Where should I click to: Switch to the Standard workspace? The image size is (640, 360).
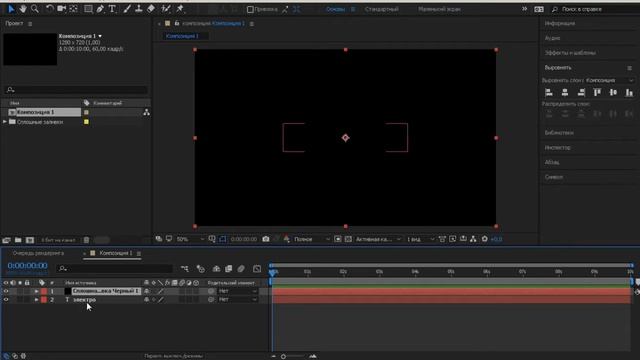tap(381, 9)
